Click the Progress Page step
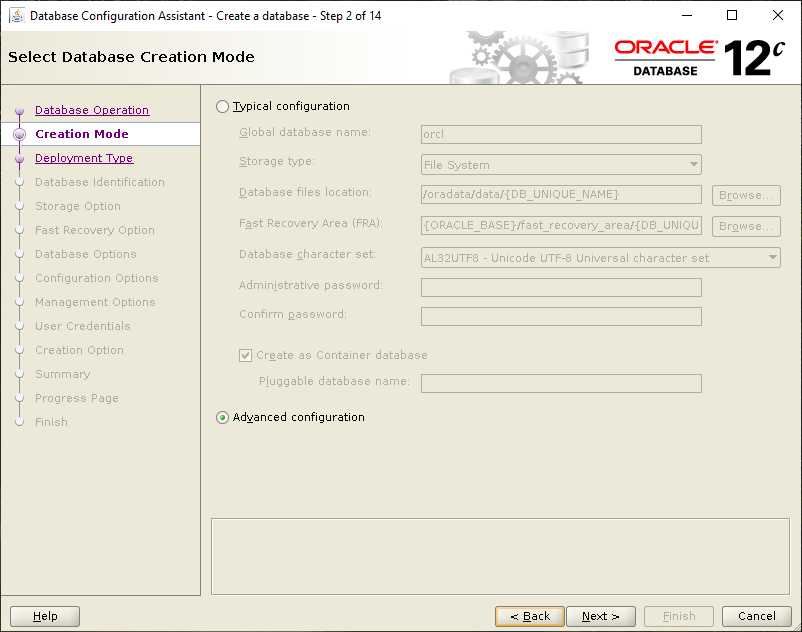Image resolution: width=802 pixels, height=632 pixels. (x=77, y=398)
